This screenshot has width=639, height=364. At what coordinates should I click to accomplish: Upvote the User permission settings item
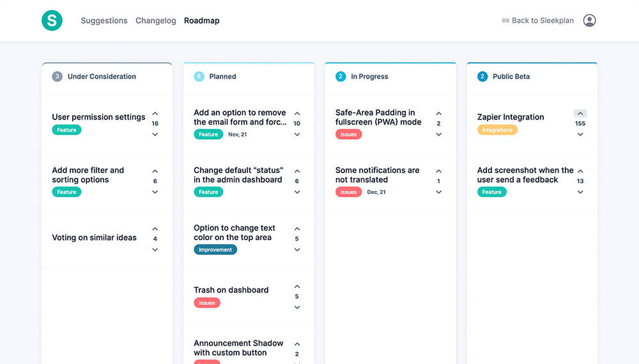click(155, 114)
